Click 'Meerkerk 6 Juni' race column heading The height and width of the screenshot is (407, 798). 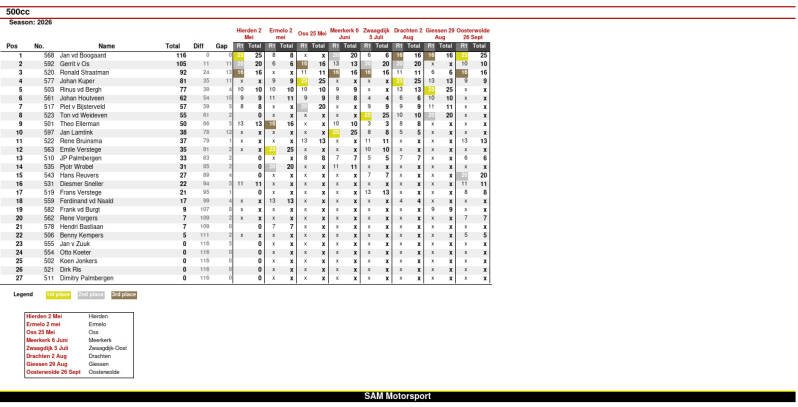(344, 34)
